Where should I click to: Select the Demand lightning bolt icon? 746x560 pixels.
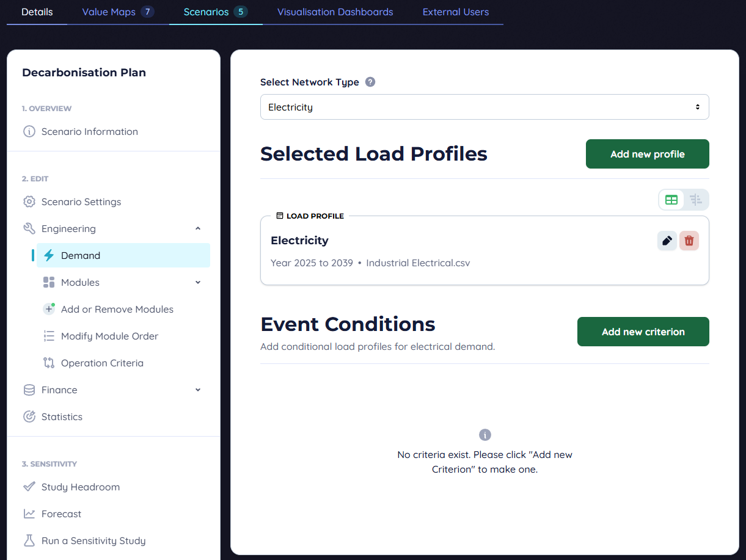click(x=49, y=255)
